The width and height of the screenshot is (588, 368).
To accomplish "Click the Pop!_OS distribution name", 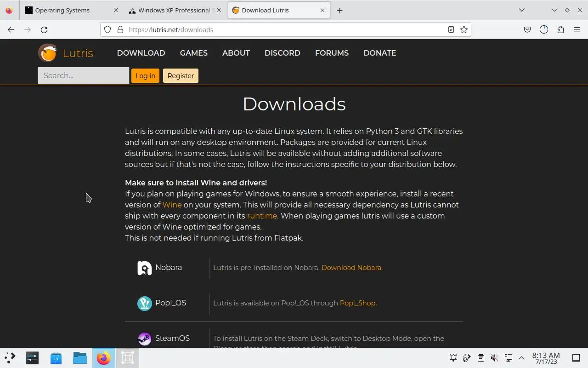I will coord(170,303).
